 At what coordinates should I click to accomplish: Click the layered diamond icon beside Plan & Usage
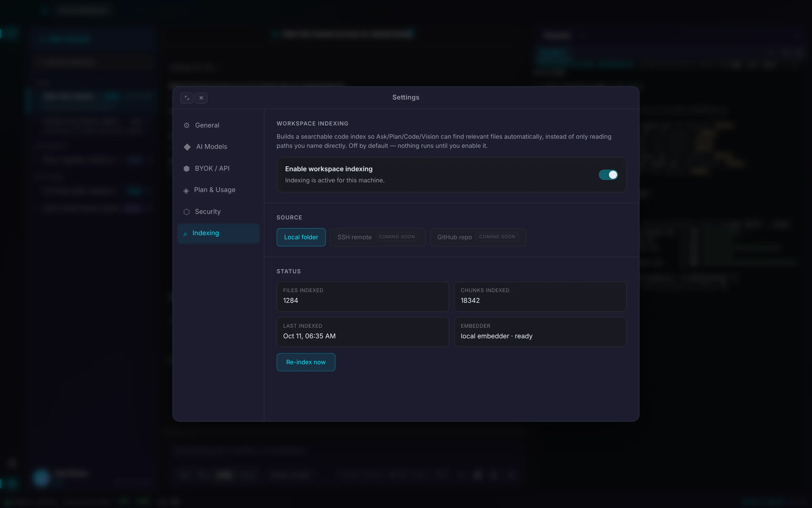pos(186,191)
